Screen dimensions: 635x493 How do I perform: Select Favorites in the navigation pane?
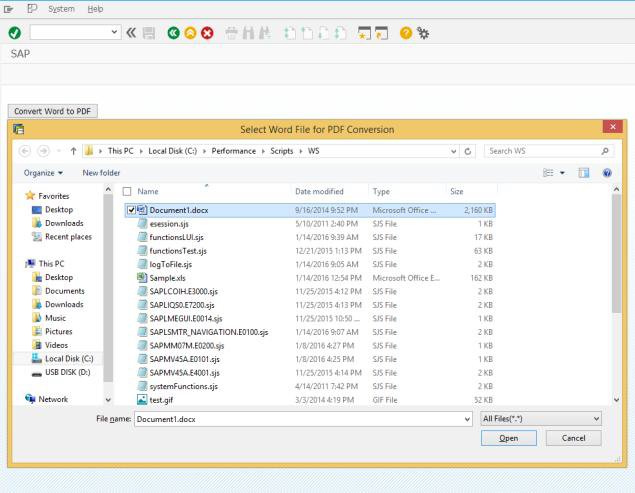click(x=53, y=196)
